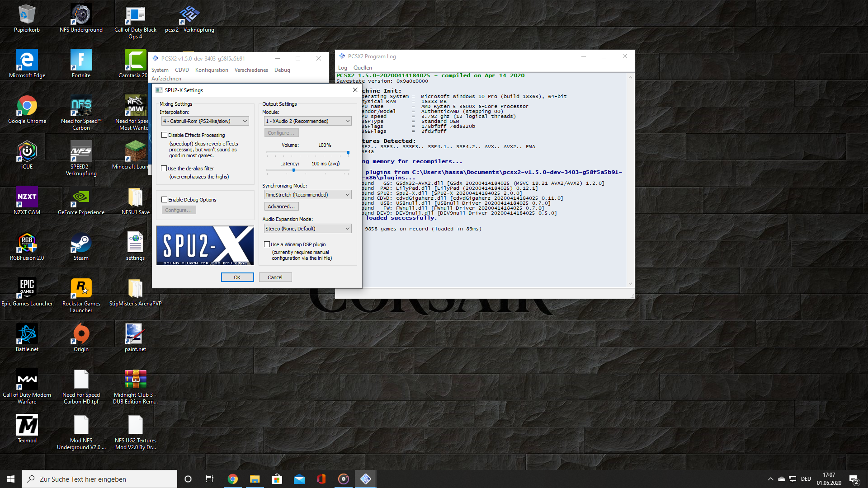
Task: Launch Fortnite desktop shortcut
Action: [81, 64]
